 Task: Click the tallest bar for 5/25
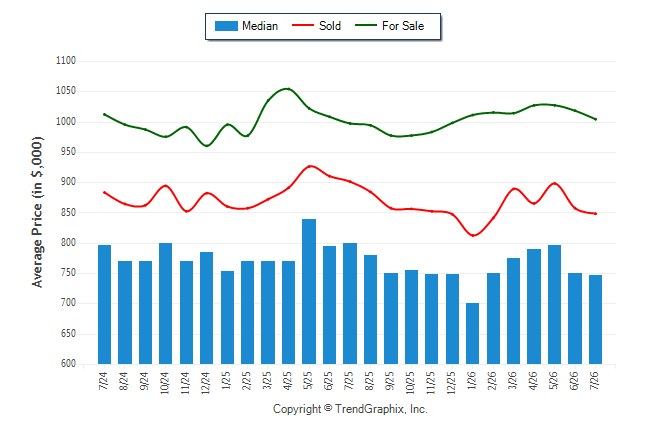pos(309,291)
